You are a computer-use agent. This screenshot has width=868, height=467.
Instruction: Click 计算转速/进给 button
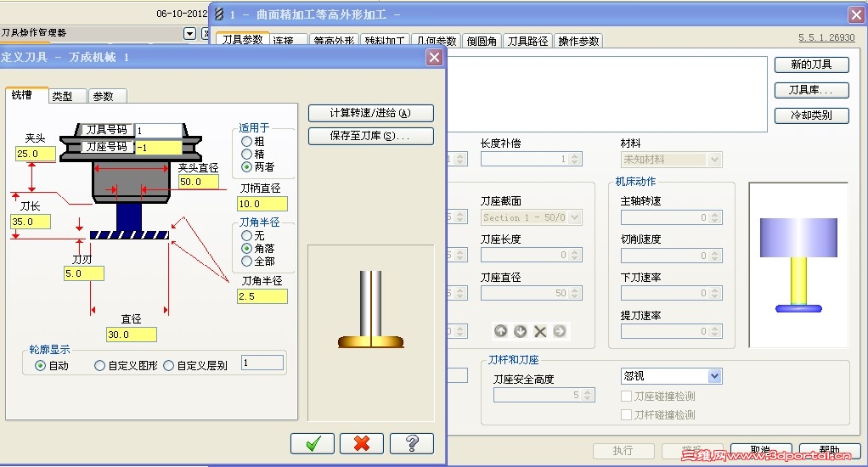coord(370,113)
